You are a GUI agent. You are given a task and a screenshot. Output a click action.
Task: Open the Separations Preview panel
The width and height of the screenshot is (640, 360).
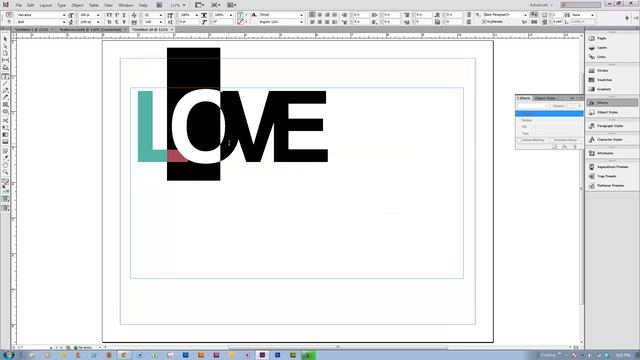[611, 167]
